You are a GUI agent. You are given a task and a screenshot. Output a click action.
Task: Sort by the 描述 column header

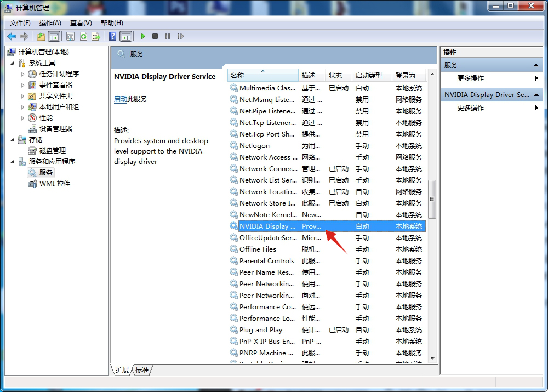click(x=312, y=76)
